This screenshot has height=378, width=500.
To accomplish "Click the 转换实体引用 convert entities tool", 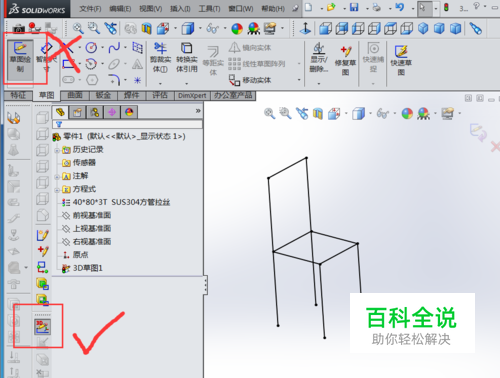I will 187,57.
